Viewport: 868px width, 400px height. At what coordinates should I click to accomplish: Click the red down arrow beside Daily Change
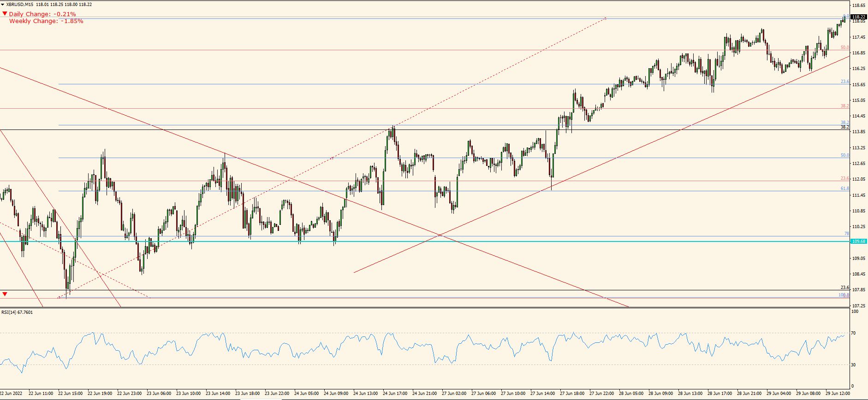[x=5, y=14]
